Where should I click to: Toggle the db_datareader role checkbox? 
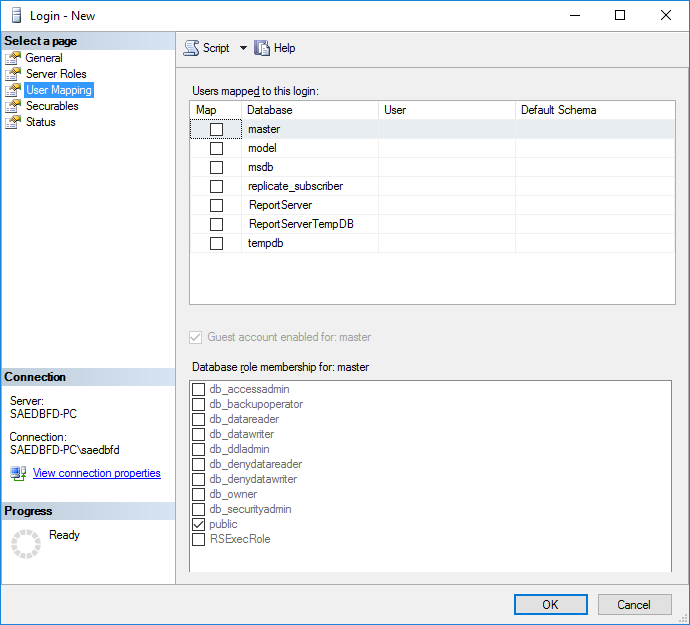[199, 419]
